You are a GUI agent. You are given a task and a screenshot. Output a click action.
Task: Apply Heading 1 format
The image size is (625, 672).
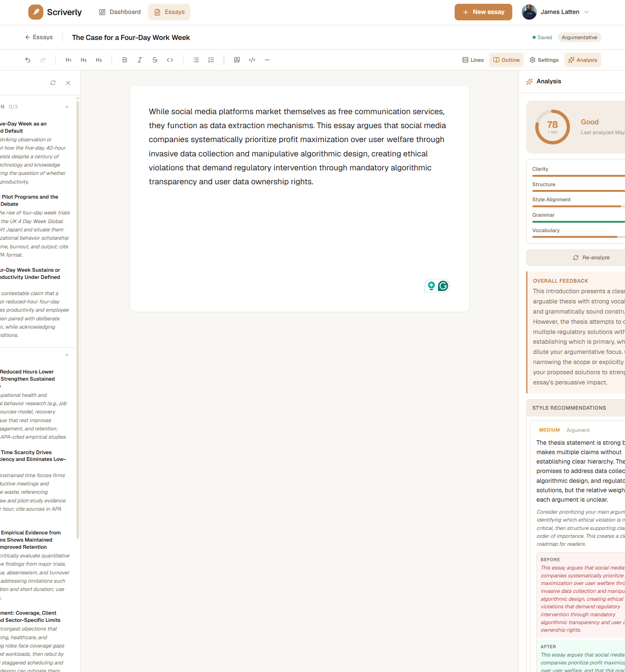69,60
